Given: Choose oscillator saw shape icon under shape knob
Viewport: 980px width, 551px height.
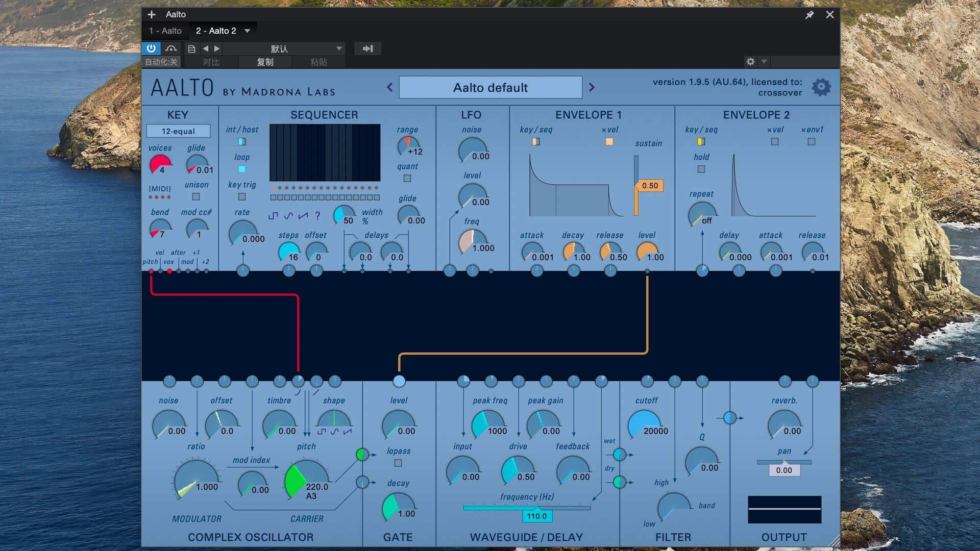Looking at the screenshot, I should click(x=348, y=432).
